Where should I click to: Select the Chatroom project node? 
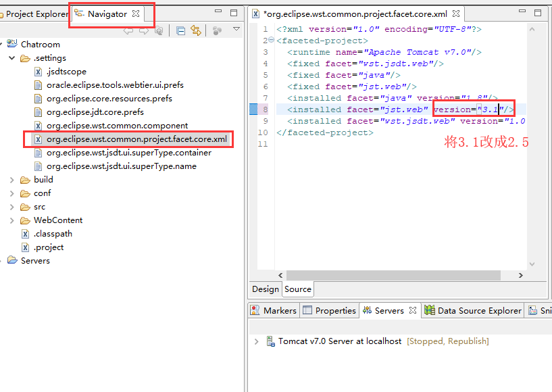pos(40,45)
